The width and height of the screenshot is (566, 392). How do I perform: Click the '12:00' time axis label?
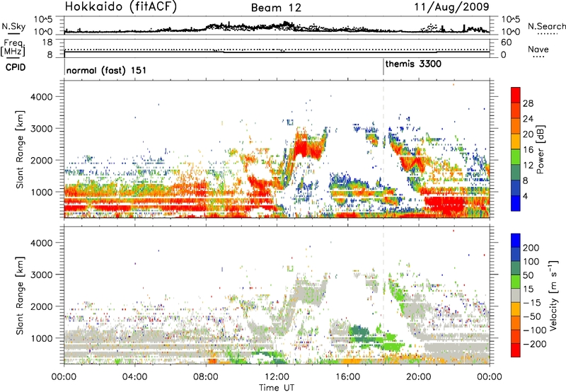[x=277, y=376]
